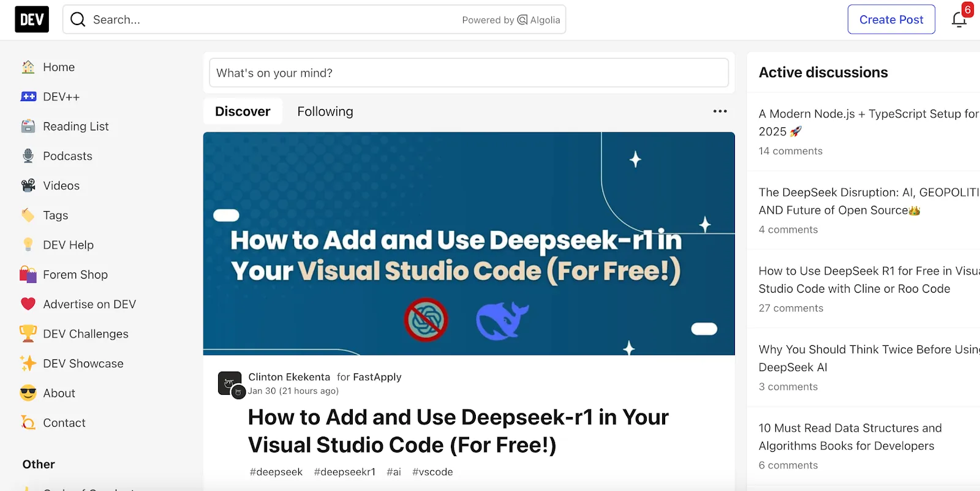Viewport: 980px width, 491px height.
Task: Click the Create Post button
Action: coord(891,20)
